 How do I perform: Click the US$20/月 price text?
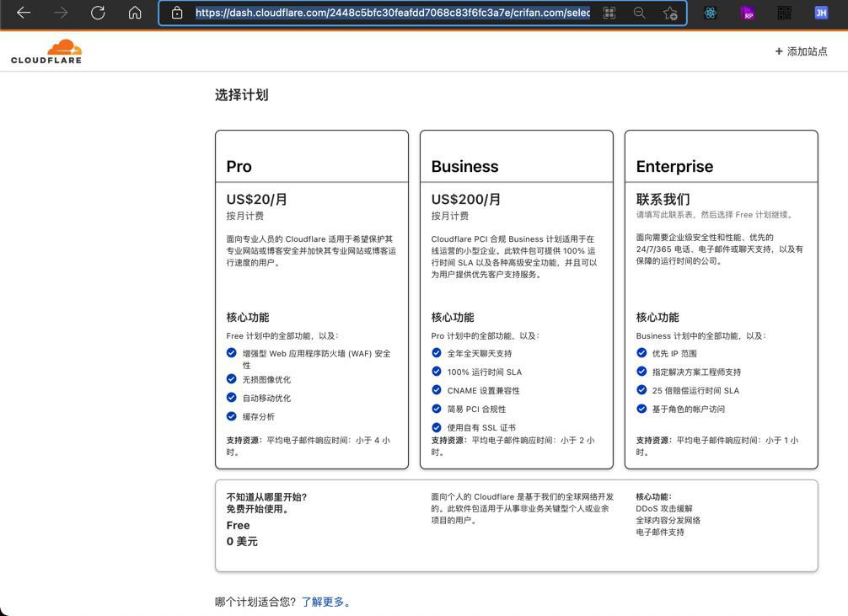(x=256, y=199)
